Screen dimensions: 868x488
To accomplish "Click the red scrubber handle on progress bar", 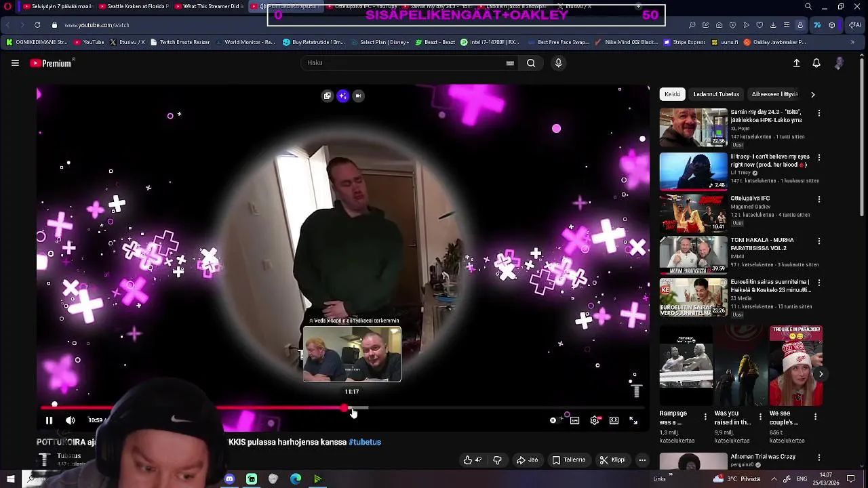I will click(344, 409).
